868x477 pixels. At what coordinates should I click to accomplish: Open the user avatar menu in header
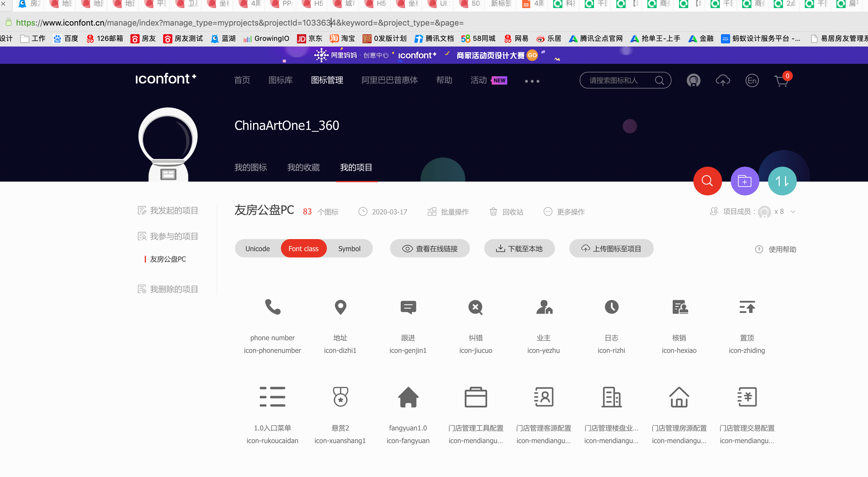point(693,80)
